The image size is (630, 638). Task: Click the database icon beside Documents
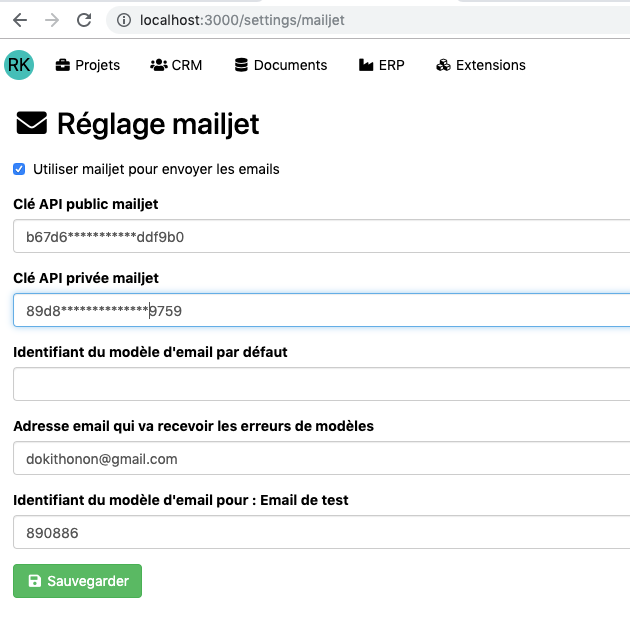[x=241, y=65]
